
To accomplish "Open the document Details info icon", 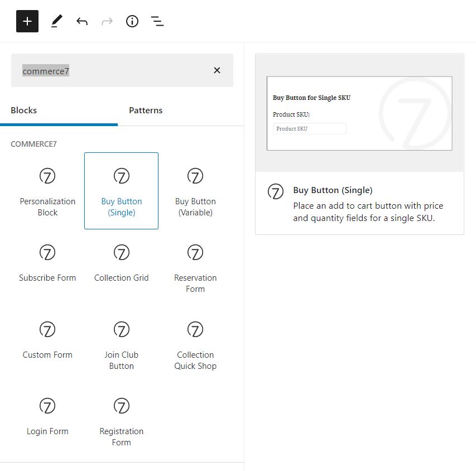I will click(132, 22).
